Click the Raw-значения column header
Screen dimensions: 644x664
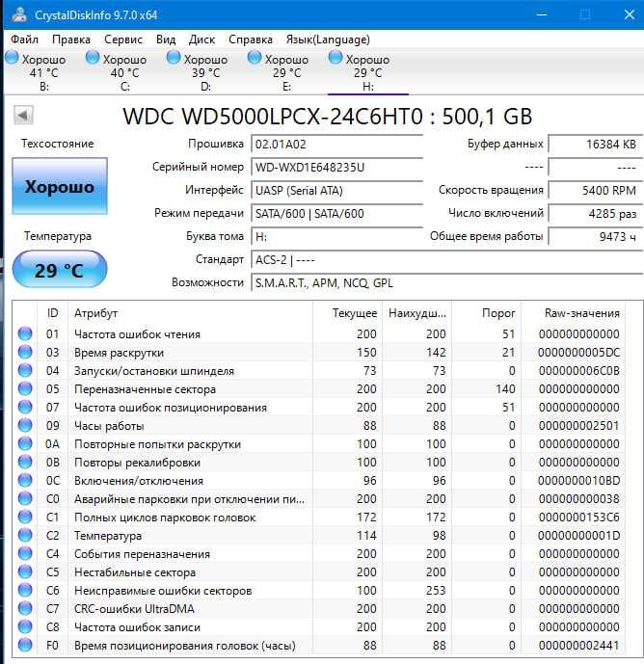pyautogui.click(x=574, y=313)
